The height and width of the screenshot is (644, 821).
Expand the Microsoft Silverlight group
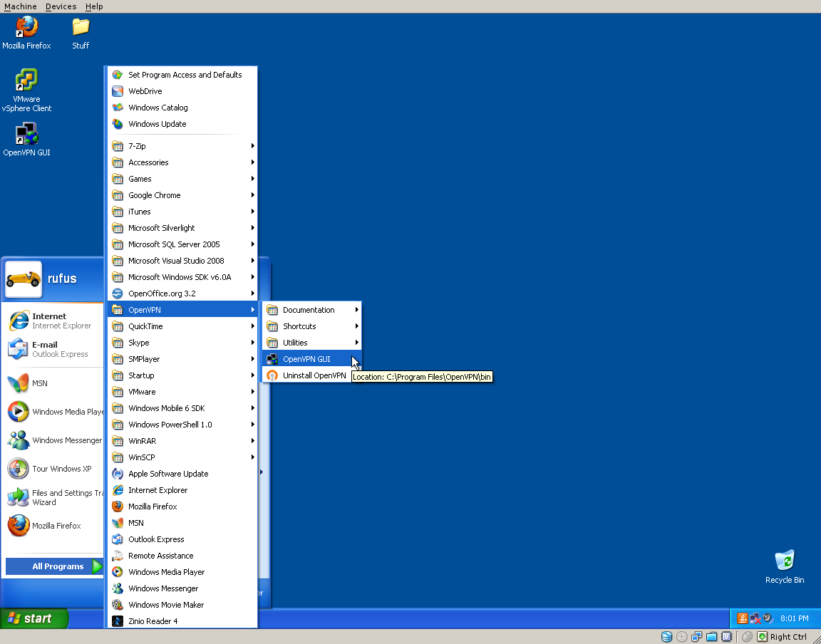coord(182,228)
